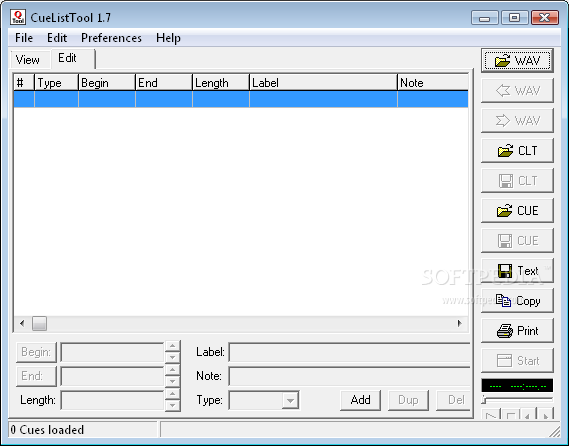569x446 pixels.
Task: Click the Begin: button
Action: pos(36,352)
